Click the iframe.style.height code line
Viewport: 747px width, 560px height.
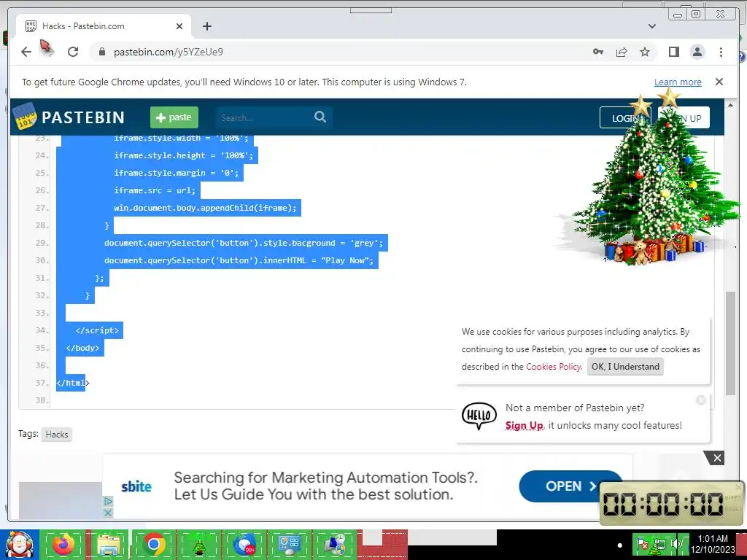(183, 156)
